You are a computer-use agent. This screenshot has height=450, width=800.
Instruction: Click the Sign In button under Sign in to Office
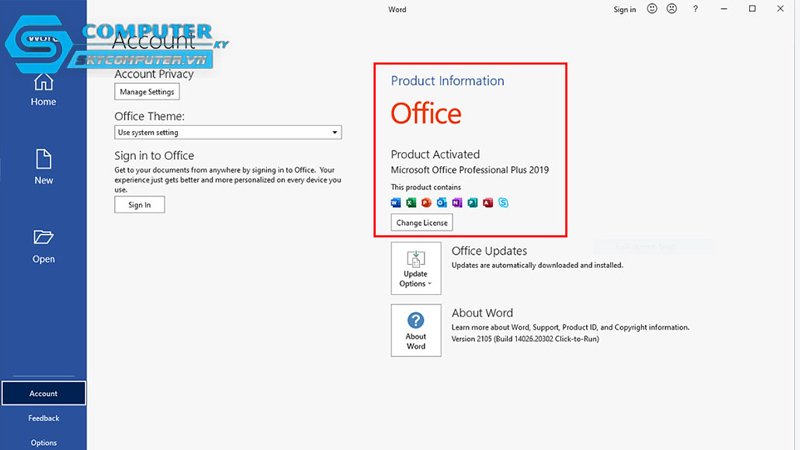point(139,205)
